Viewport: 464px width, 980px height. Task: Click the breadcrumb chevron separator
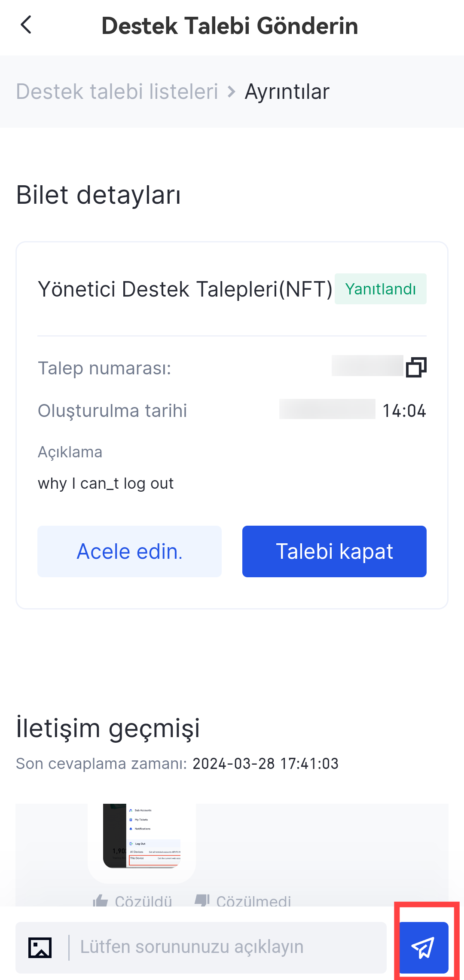coord(232,92)
